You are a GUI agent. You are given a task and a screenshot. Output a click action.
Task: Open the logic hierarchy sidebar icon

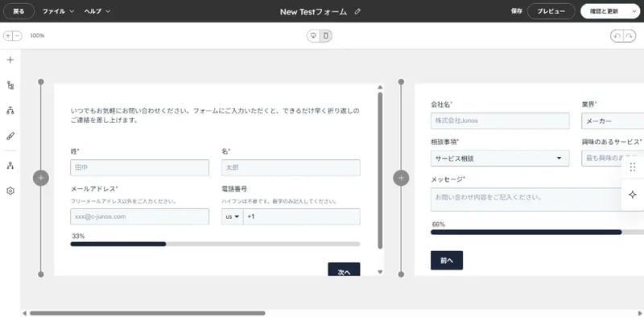[10, 110]
